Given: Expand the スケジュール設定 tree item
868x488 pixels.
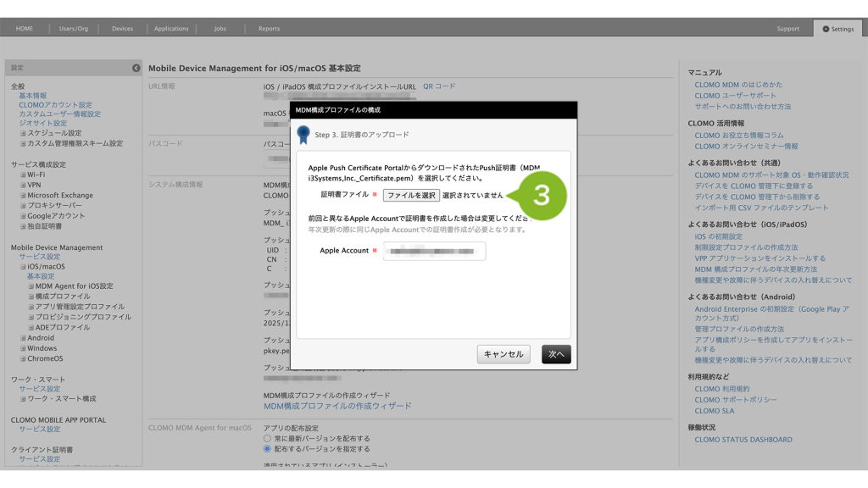Looking at the screenshot, I should pos(23,133).
